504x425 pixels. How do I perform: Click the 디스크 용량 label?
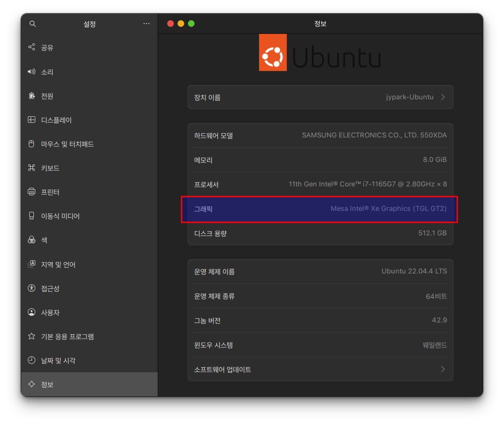point(210,233)
